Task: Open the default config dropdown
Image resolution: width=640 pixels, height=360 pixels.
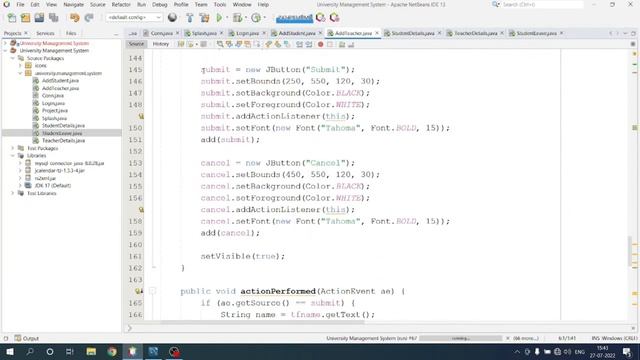Action: 134,18
